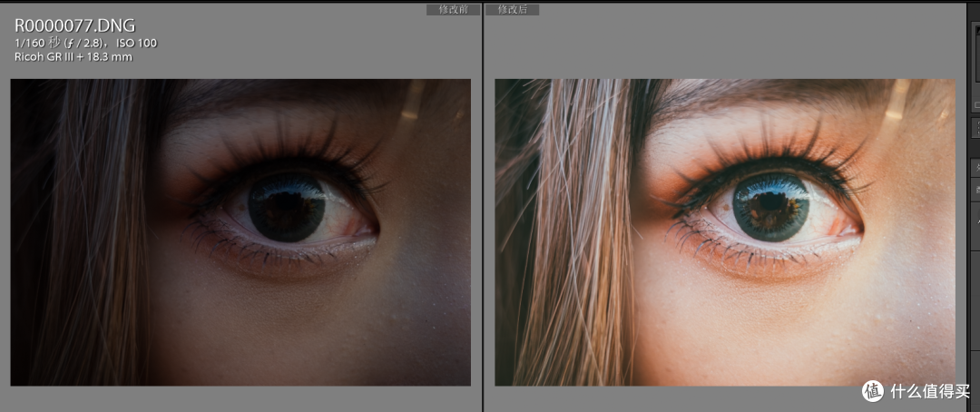
Task: Select the dark Before photo preview
Action: click(x=240, y=232)
